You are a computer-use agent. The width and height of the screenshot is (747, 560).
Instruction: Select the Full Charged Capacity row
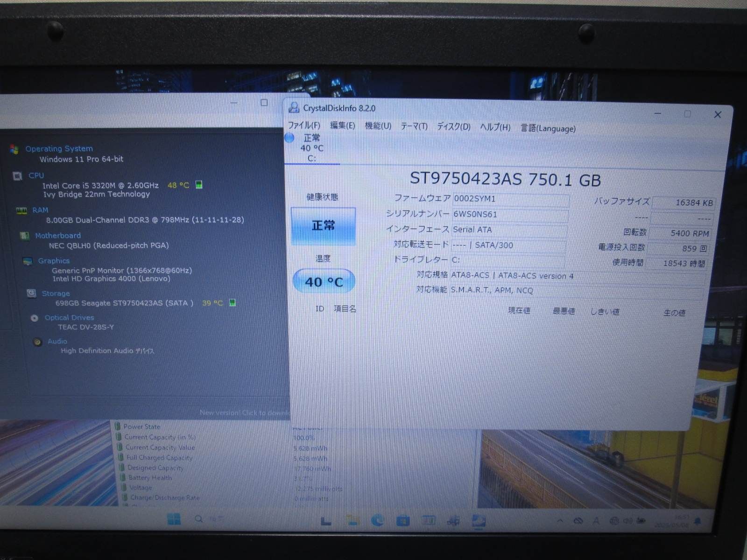(159, 458)
